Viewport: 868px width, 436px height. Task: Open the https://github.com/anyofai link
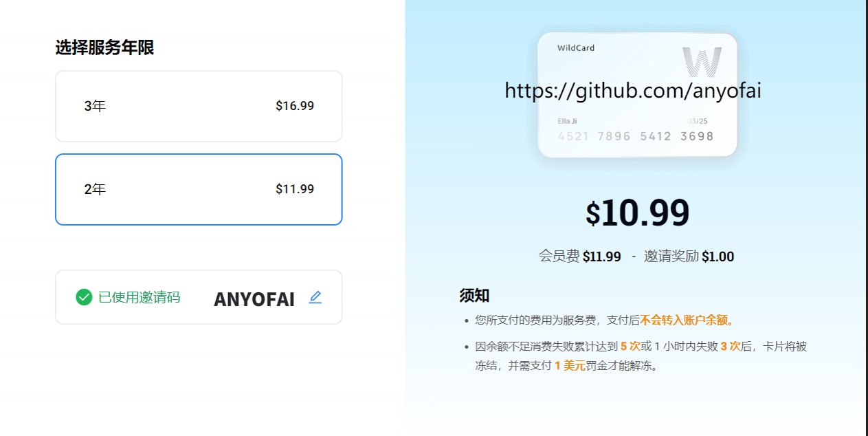pyautogui.click(x=633, y=90)
